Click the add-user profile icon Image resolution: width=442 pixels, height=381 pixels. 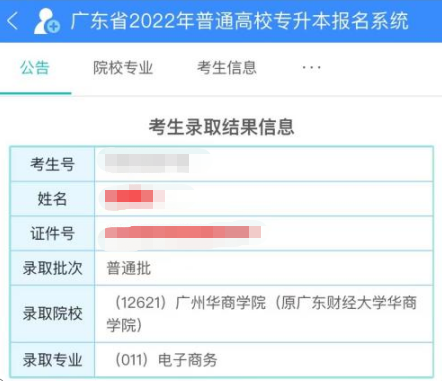coord(47,21)
